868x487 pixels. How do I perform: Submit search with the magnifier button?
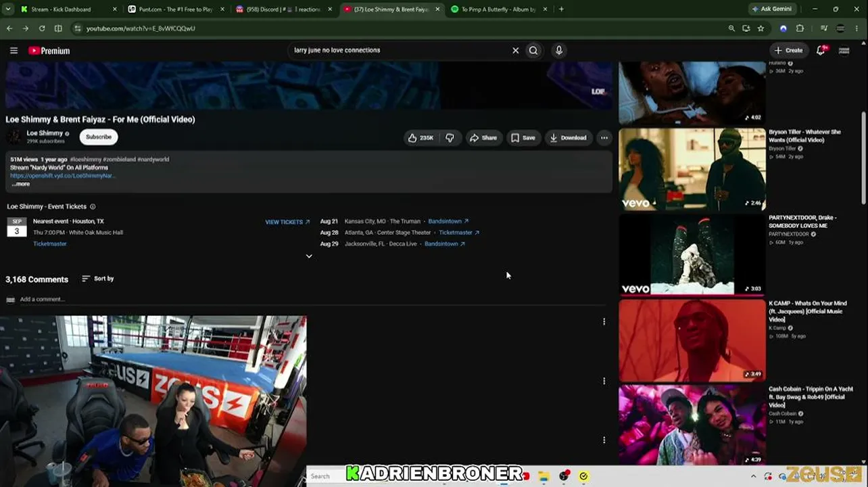533,50
